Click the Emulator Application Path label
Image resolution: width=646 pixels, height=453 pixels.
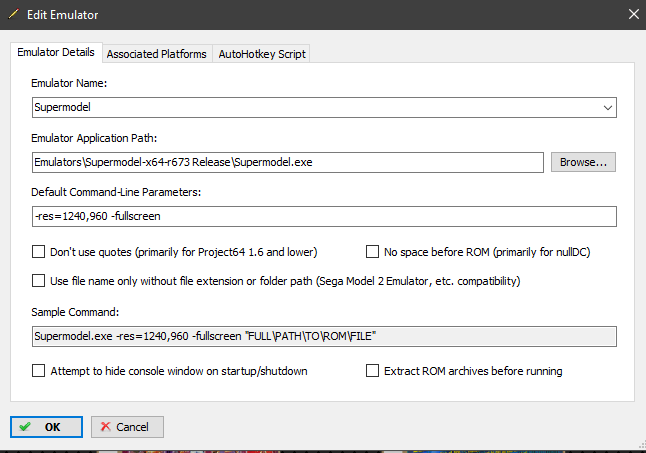tap(94, 138)
